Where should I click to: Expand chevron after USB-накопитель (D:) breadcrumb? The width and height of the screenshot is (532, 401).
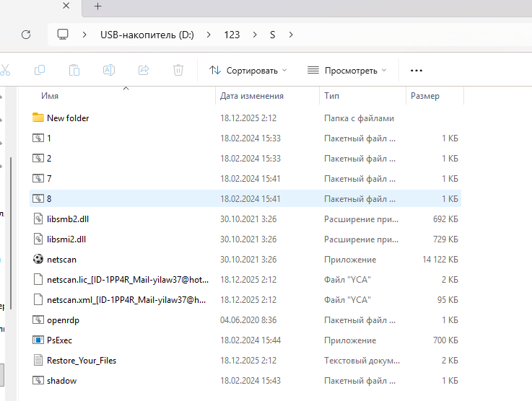(209, 35)
